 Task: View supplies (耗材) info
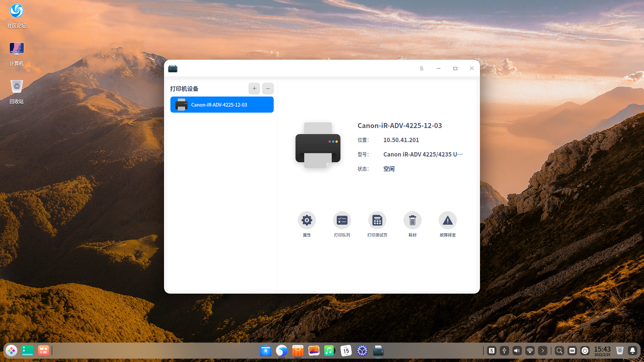point(412,220)
